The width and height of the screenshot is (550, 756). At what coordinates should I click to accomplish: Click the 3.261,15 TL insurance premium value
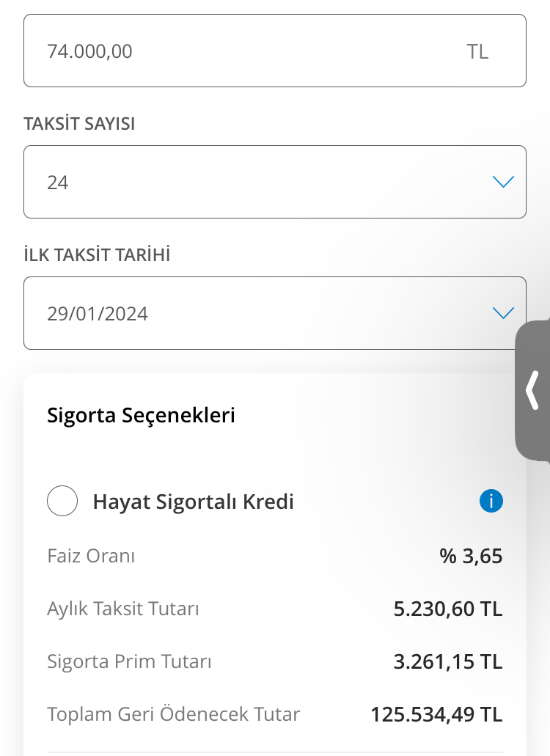[x=448, y=661]
